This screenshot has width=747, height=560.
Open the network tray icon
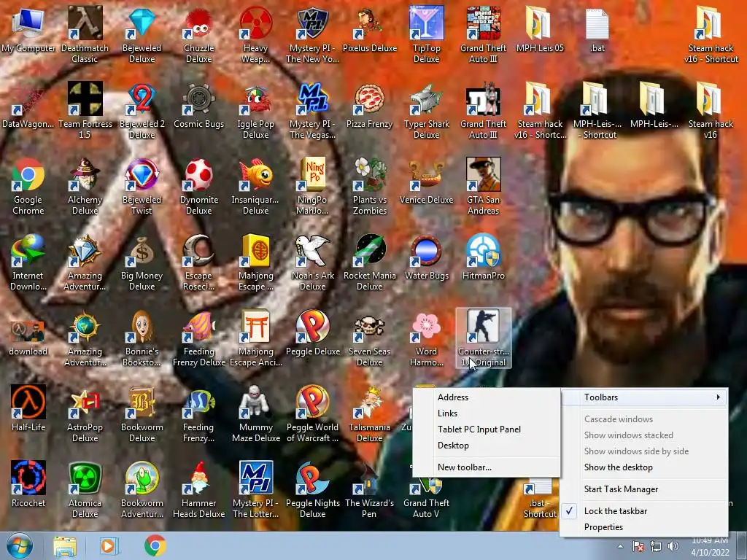(x=656, y=546)
